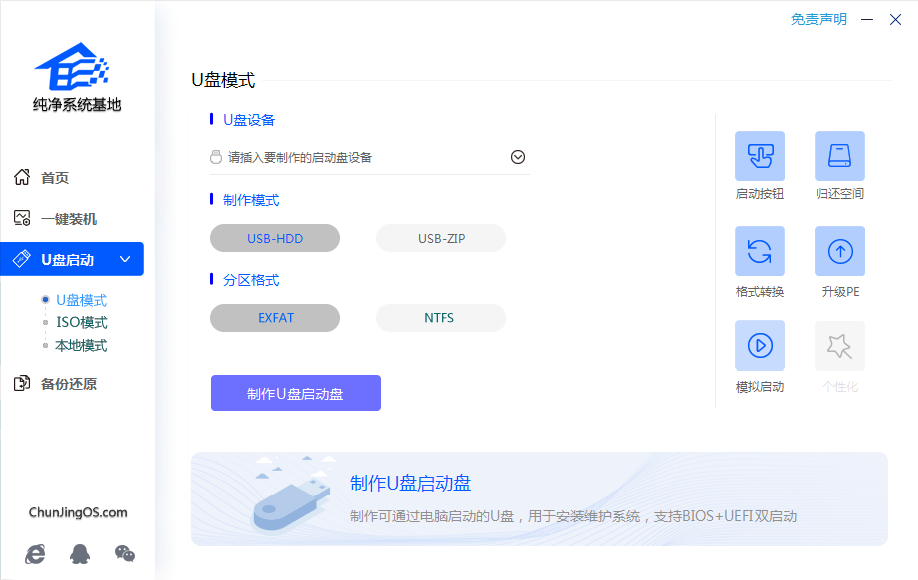Click the 分区格式 section heading
The width and height of the screenshot is (918, 580).
[251, 280]
